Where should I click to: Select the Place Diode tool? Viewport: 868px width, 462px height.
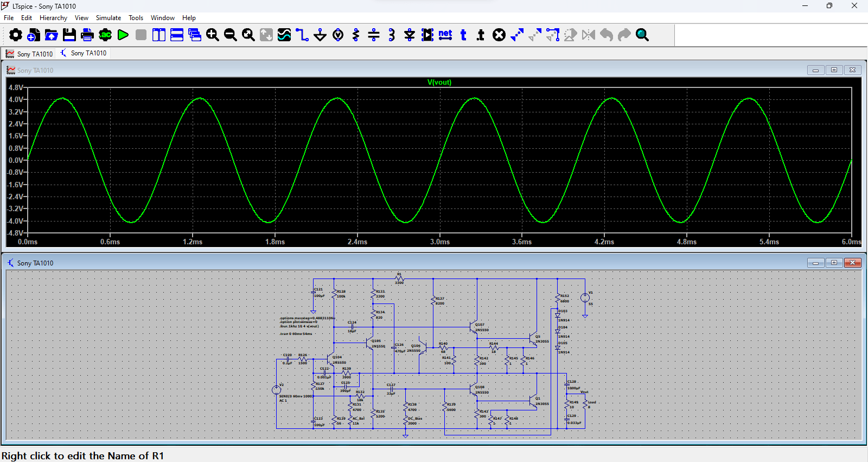410,35
